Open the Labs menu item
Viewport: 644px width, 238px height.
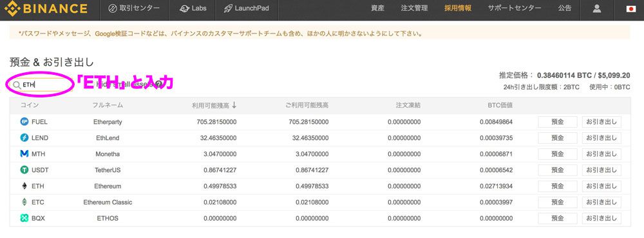pos(193,8)
